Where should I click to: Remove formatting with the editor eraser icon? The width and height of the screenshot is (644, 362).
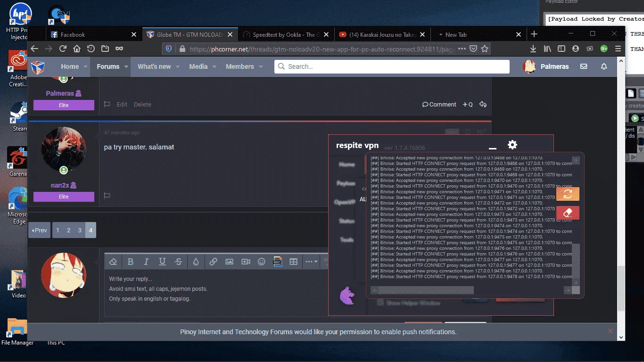click(113, 262)
